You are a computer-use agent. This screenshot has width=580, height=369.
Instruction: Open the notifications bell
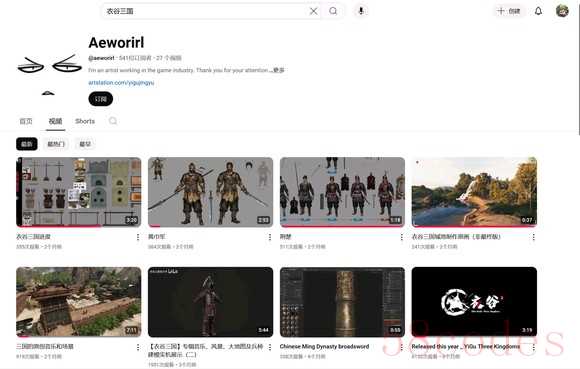pos(538,11)
